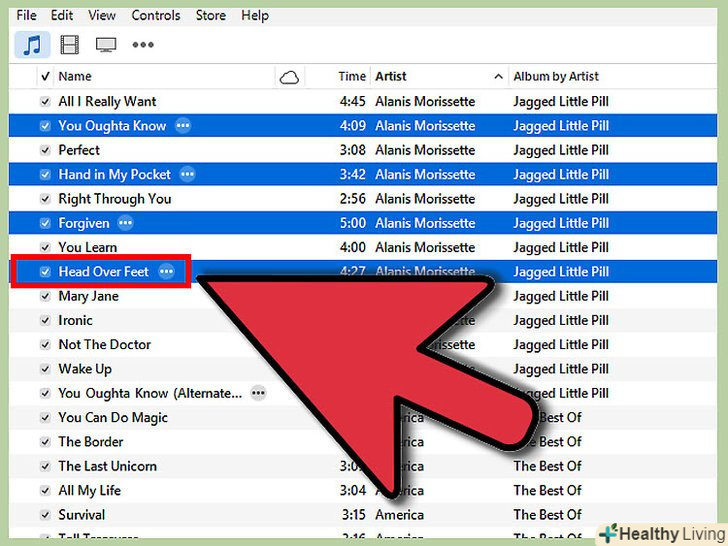Uncheck the Survival song checkbox
Screen dimensions: 728x546
click(x=45, y=515)
